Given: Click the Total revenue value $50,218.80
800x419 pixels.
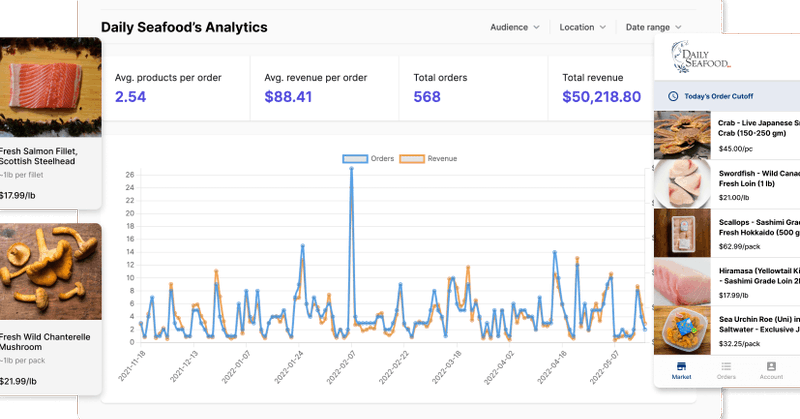Looking at the screenshot, I should 602,97.
